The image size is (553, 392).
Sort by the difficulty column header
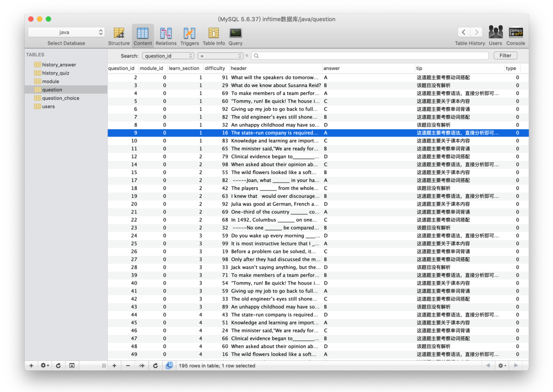pos(215,68)
